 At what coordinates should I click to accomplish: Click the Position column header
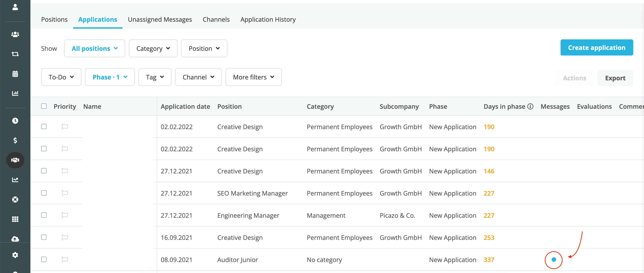(229, 106)
